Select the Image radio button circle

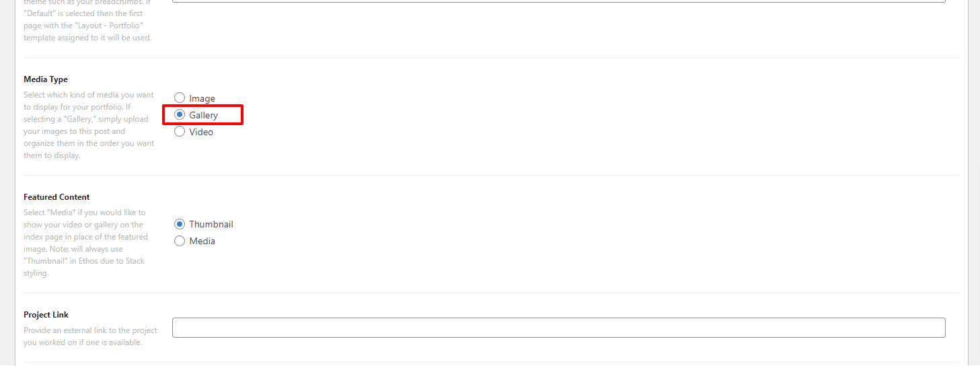(180, 98)
